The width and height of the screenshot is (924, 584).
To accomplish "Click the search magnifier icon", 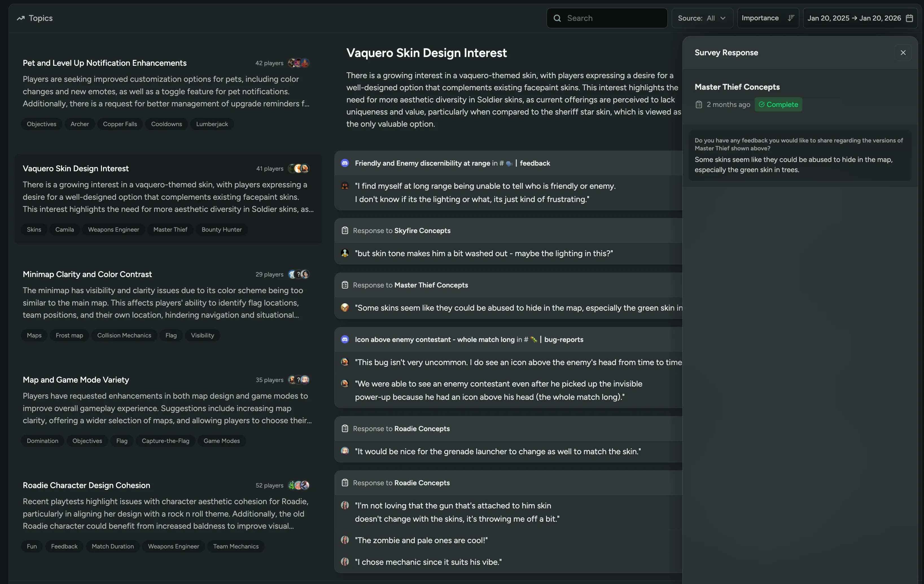I will coord(557,18).
